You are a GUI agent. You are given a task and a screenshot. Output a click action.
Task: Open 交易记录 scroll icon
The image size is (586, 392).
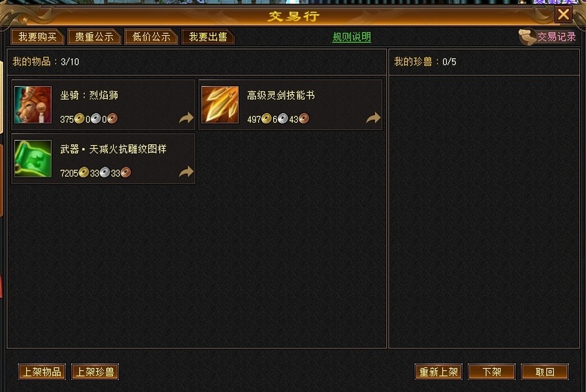(x=527, y=37)
